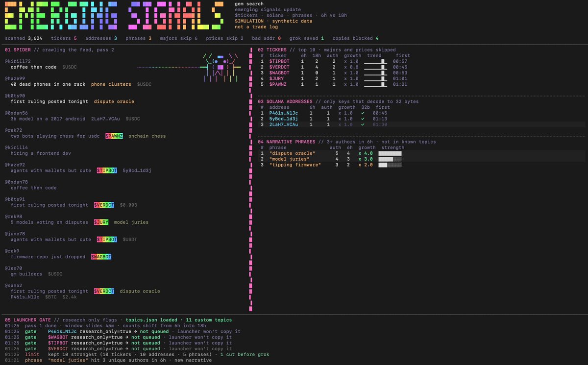Click the "grok saved 1" stat
The image size is (588, 365).
pyautogui.click(x=306, y=38)
